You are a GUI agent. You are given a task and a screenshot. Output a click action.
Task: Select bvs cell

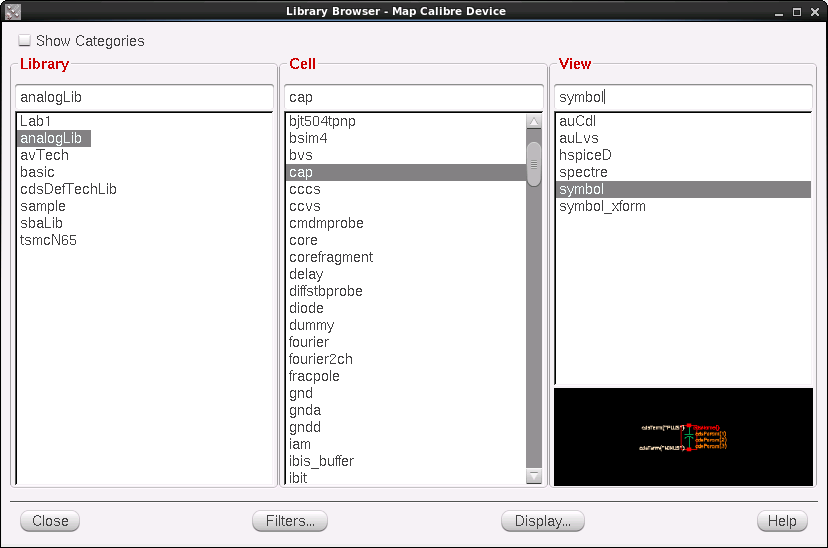(x=300, y=155)
